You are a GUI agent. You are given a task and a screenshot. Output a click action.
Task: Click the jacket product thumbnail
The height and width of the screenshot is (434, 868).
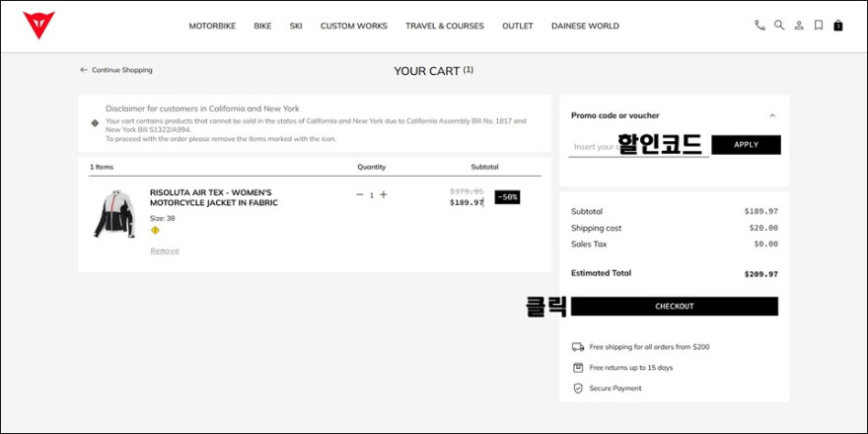pos(113,214)
